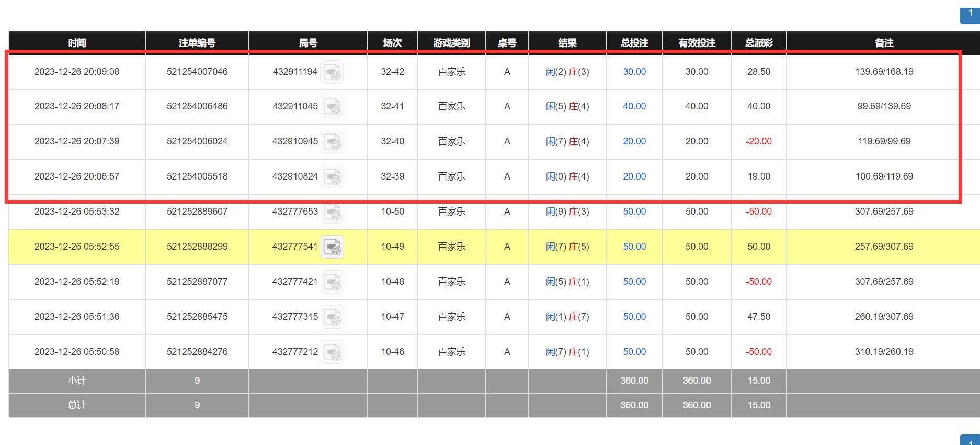Click replay icon for round 432777212
This screenshot has height=445, width=980.
[x=332, y=352]
